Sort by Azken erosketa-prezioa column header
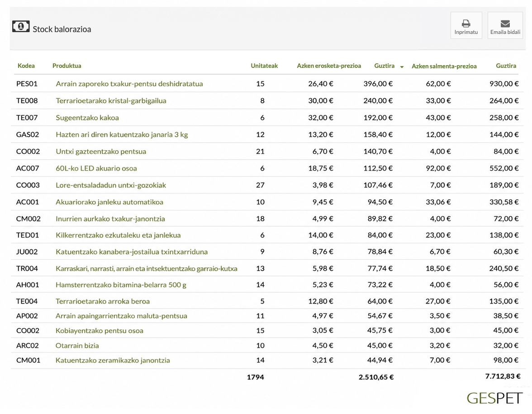Screen dimensions: 532x414 (329, 66)
